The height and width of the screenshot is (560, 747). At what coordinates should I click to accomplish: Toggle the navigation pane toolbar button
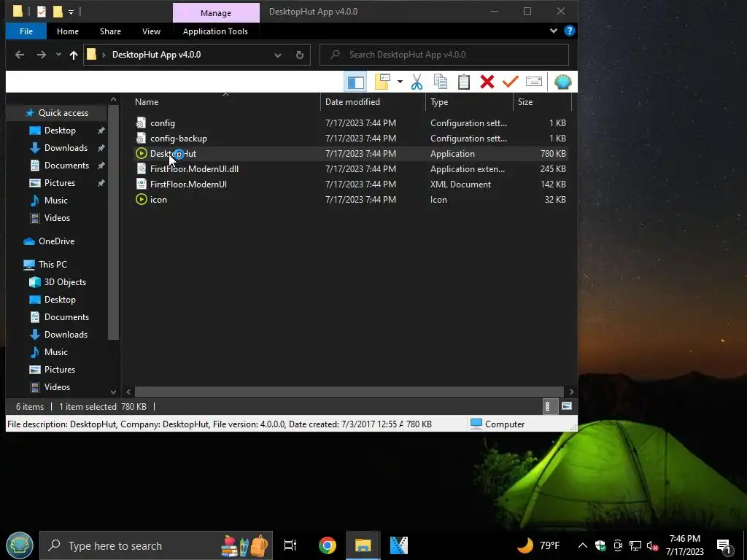355,82
